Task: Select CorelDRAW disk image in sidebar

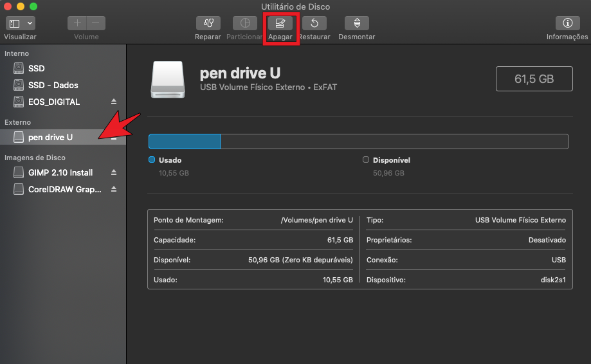Action: pos(65,189)
